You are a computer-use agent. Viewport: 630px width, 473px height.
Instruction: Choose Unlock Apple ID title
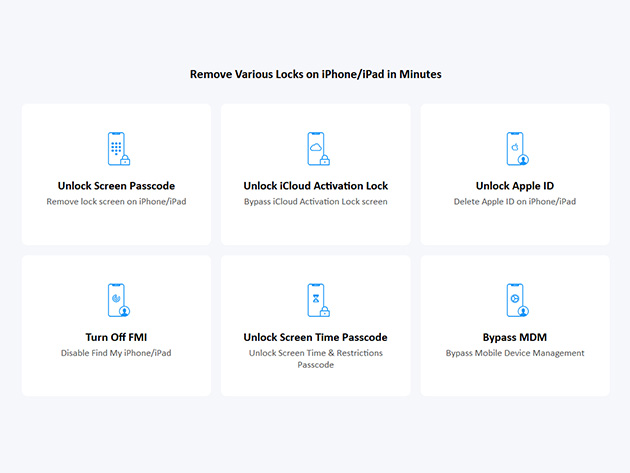[515, 186]
